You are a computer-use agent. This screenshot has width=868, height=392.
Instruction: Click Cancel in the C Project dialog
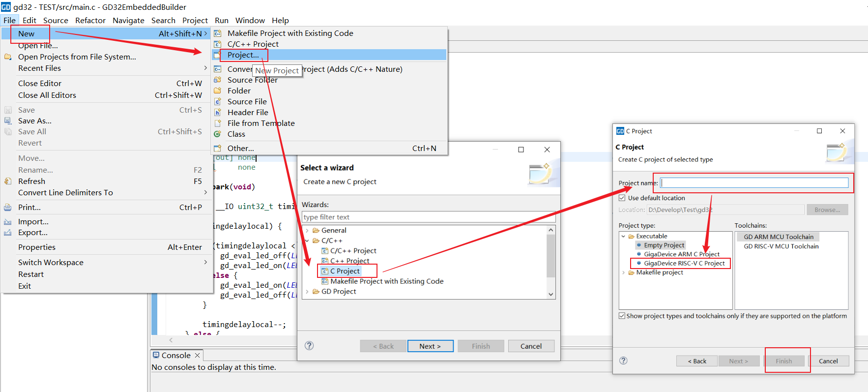(x=828, y=361)
